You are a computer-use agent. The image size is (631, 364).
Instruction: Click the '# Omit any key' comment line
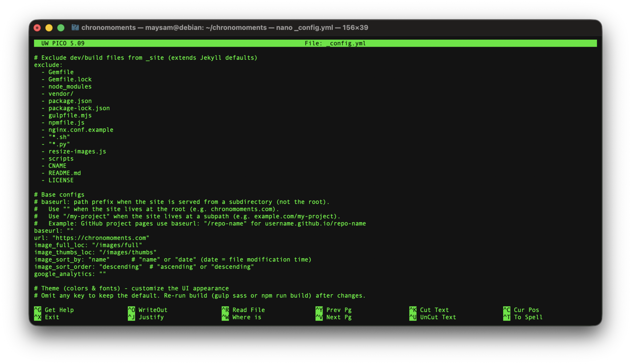(x=200, y=295)
